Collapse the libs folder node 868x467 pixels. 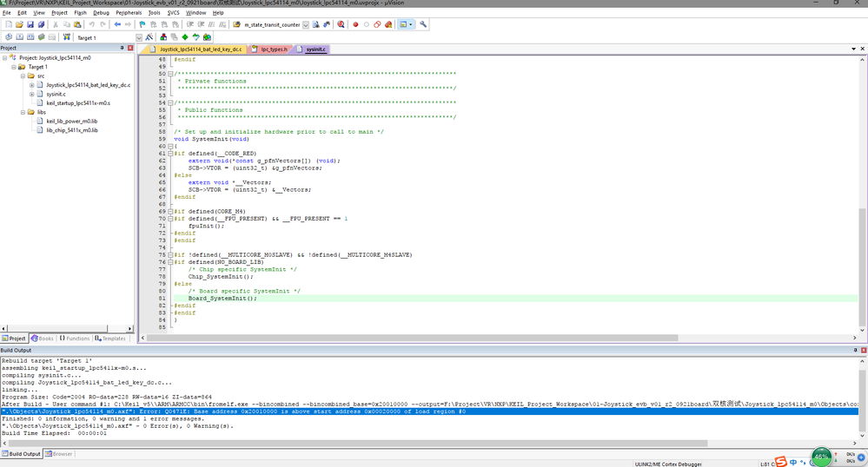pos(23,112)
